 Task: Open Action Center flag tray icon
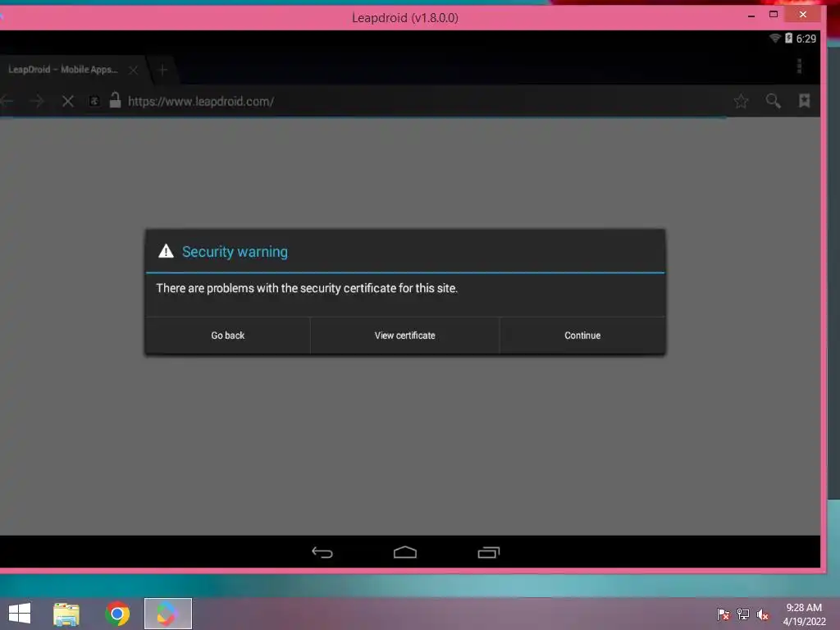(723, 614)
